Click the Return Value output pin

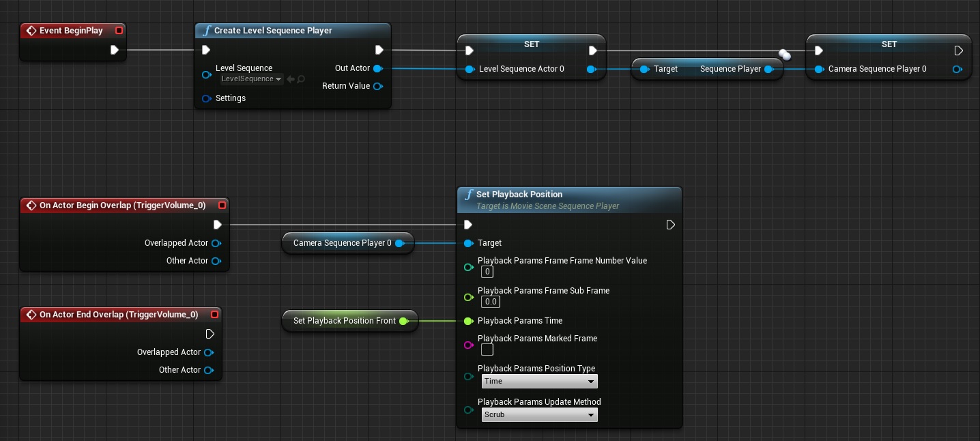click(x=378, y=86)
